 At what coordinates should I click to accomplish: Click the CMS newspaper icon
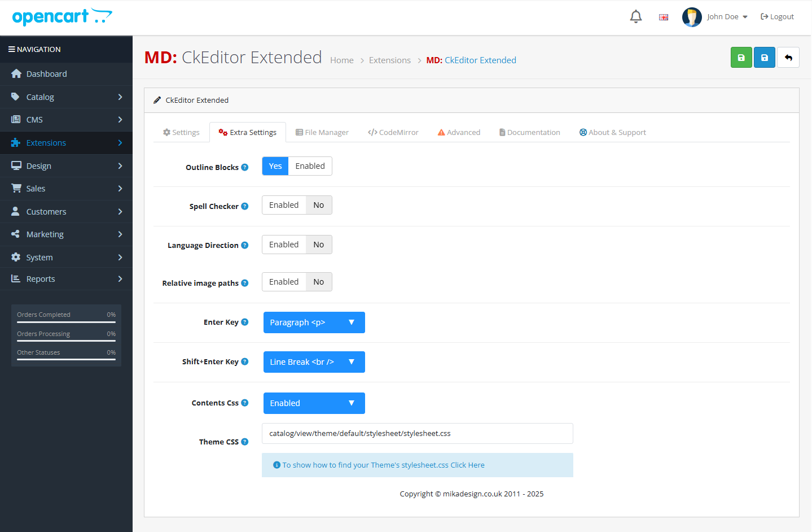point(16,119)
